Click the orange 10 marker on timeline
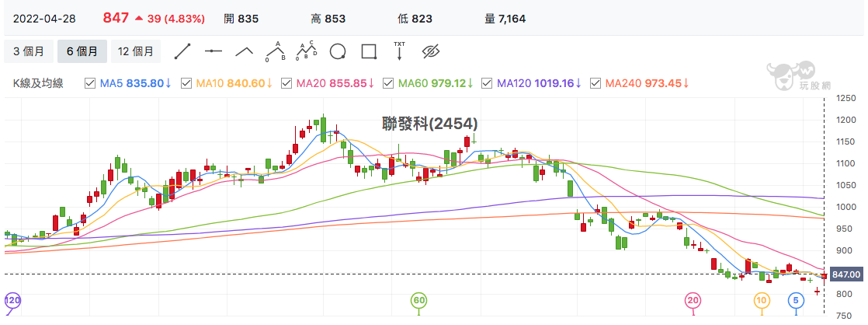This screenshot has height=325, width=868. pyautogui.click(x=762, y=301)
